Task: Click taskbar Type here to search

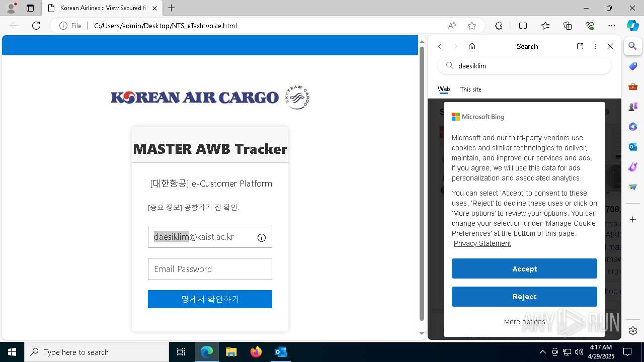Action: tap(97, 352)
